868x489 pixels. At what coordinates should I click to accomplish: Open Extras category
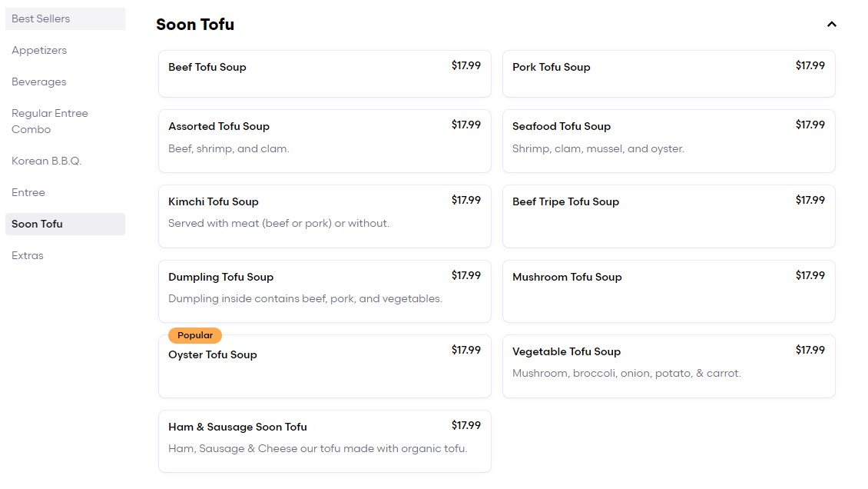[28, 255]
